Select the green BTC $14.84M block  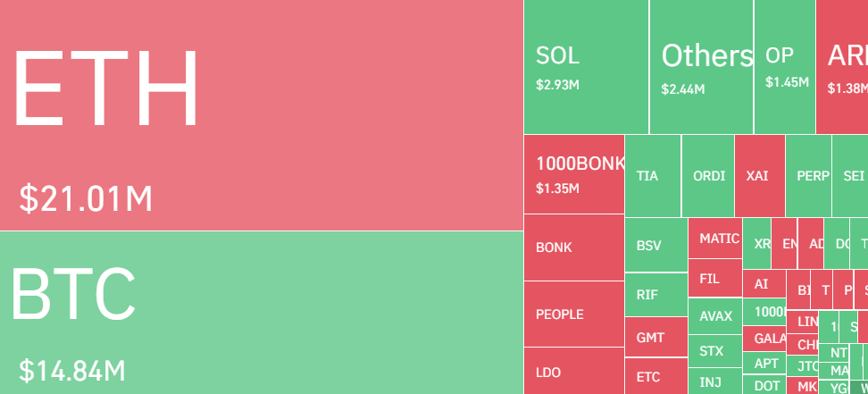click(261, 312)
